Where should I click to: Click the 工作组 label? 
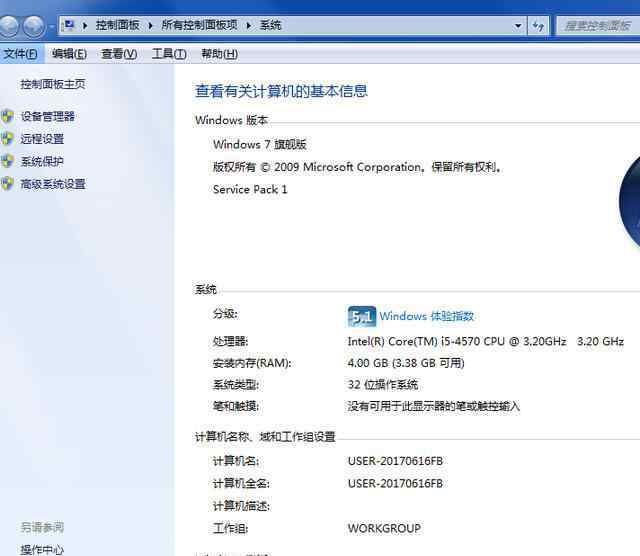click(x=230, y=529)
